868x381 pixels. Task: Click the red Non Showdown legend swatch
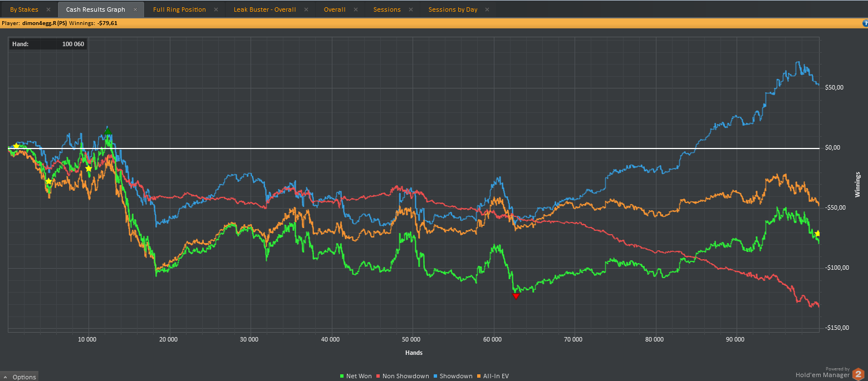point(379,377)
